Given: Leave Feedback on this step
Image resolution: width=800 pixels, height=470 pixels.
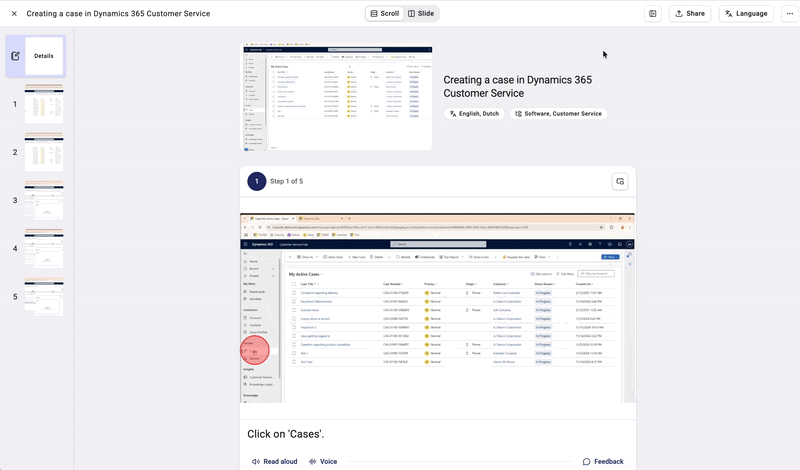Looking at the screenshot, I should point(603,461).
